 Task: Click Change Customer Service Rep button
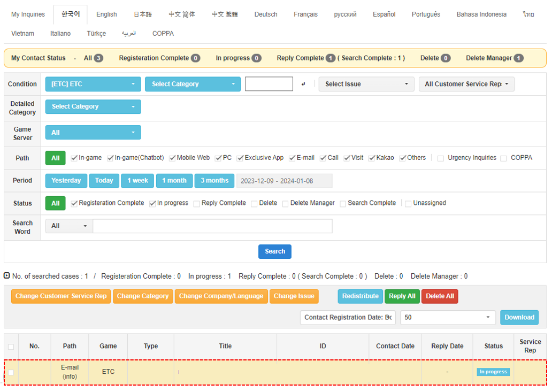click(61, 296)
